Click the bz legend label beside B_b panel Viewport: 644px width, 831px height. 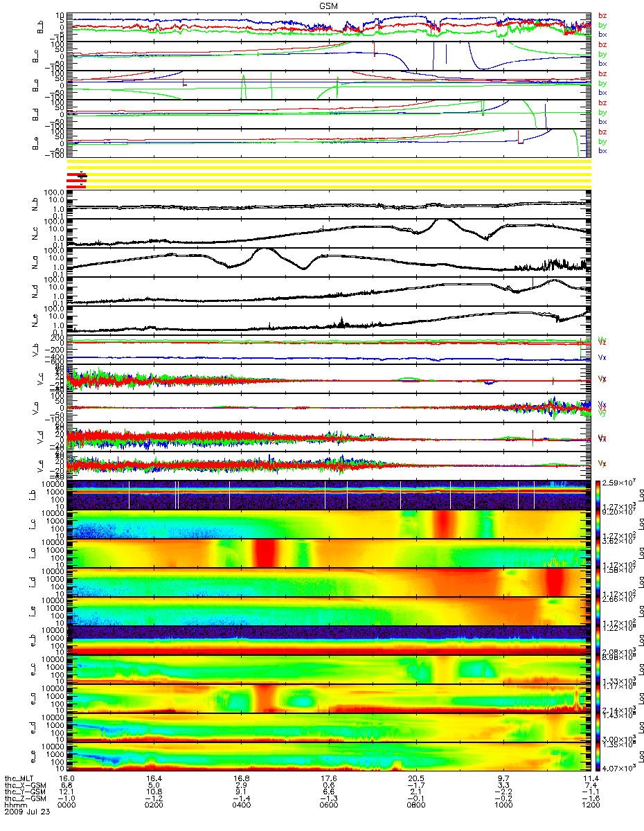point(602,15)
